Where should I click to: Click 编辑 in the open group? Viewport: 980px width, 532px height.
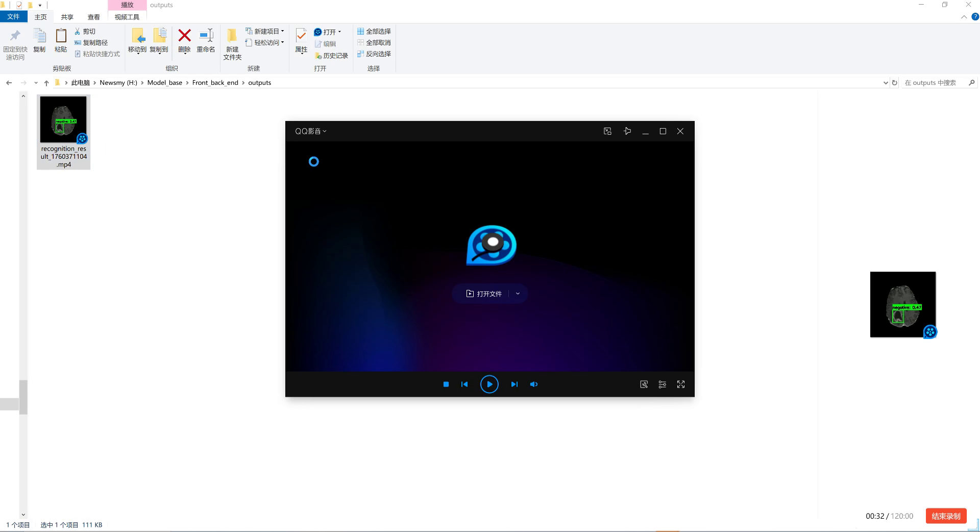[325, 44]
